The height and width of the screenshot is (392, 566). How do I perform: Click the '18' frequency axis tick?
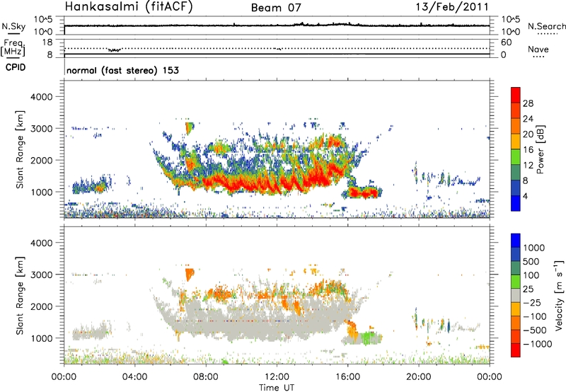pos(47,42)
